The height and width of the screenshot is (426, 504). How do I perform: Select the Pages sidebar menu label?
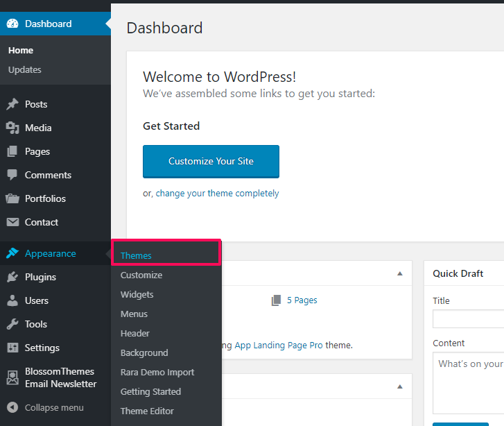tap(37, 151)
